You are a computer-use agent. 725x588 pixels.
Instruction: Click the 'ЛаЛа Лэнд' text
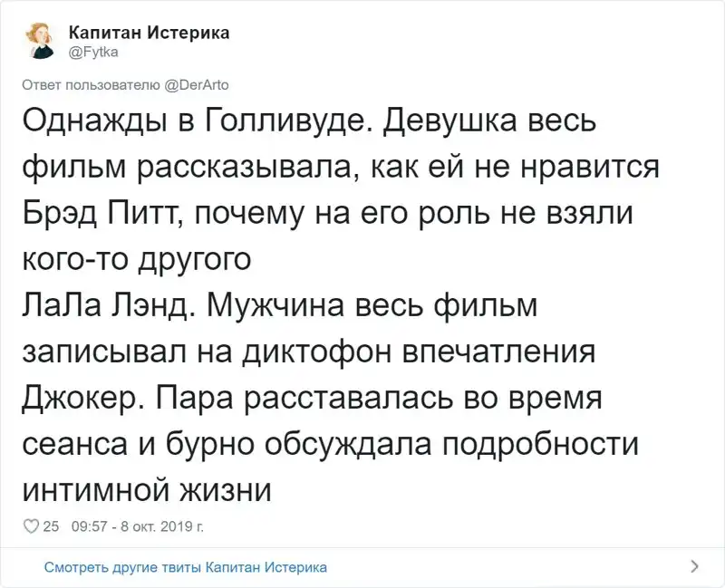[102, 306]
